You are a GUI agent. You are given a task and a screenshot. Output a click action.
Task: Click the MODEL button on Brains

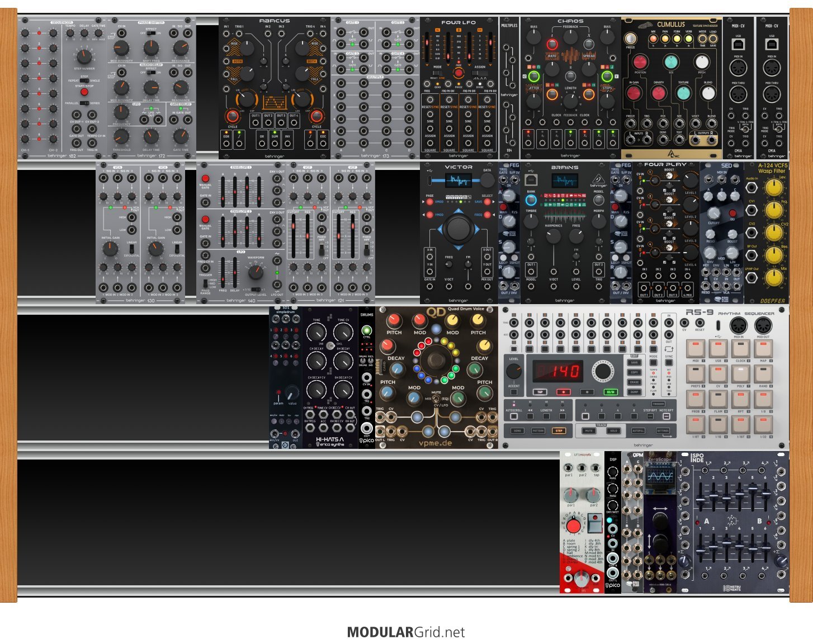click(598, 200)
